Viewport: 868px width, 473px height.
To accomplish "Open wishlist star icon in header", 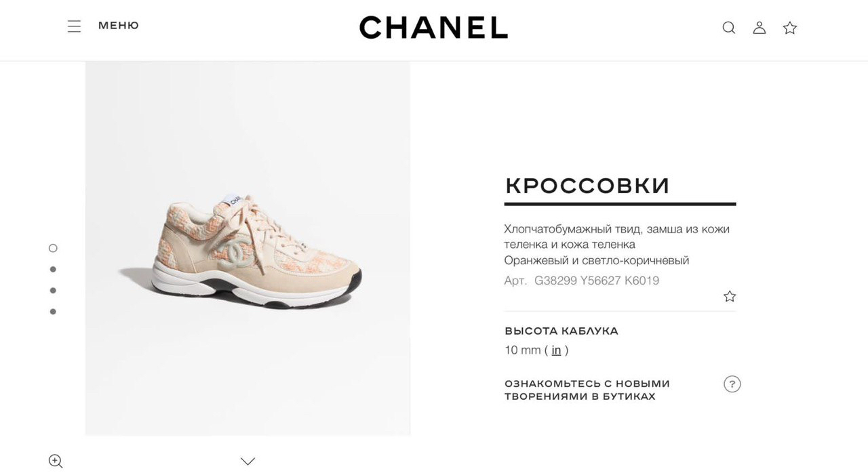I will coord(790,28).
